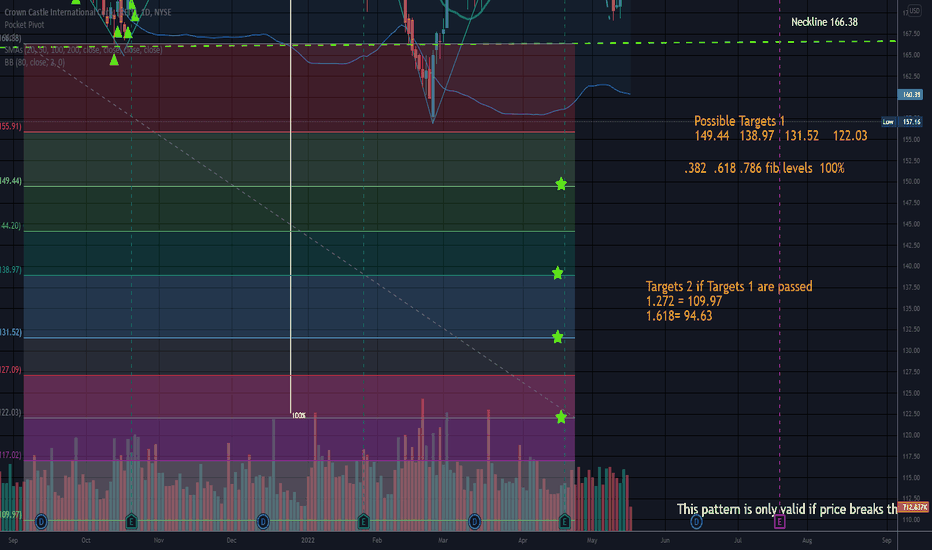Click the 127.09 fib label on left edge

click(x=11, y=370)
